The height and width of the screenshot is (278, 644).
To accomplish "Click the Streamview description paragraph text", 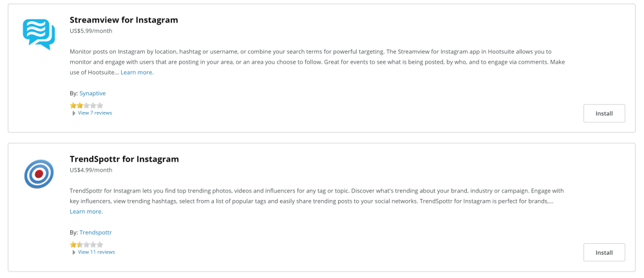I will pyautogui.click(x=318, y=62).
